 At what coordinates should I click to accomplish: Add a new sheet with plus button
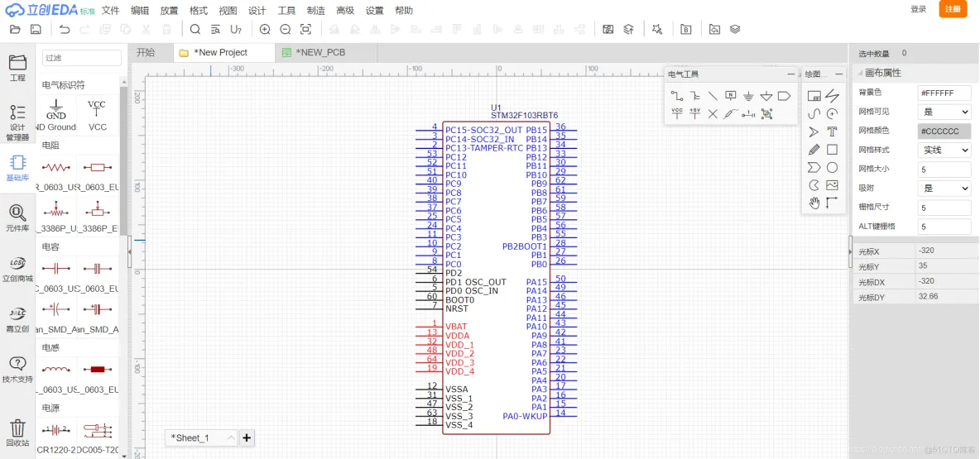[247, 437]
